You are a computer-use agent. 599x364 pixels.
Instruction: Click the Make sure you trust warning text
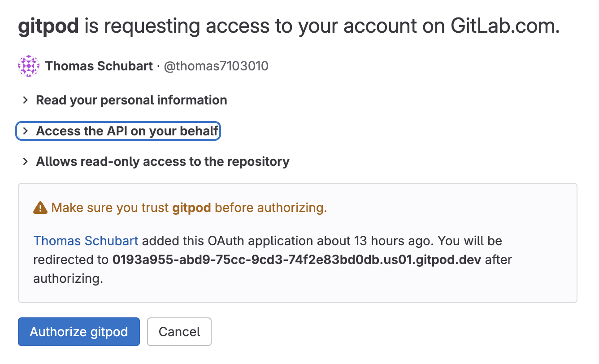click(x=111, y=208)
